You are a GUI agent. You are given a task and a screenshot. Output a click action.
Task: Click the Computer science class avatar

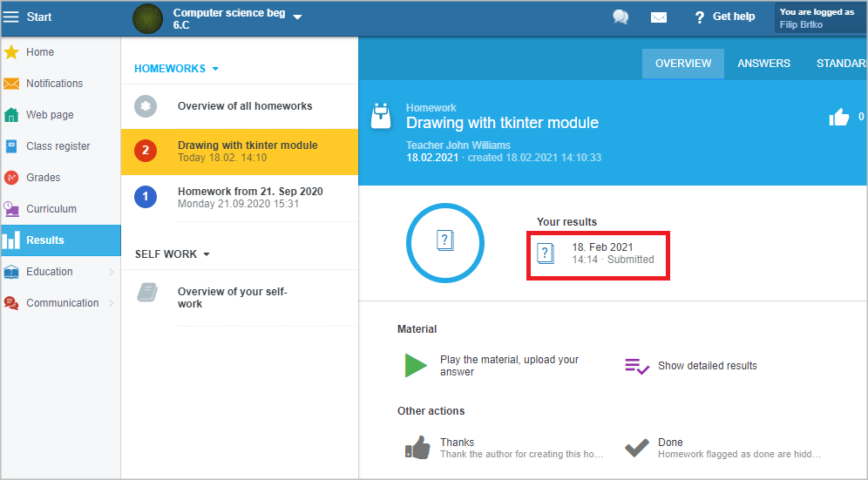coord(148,19)
